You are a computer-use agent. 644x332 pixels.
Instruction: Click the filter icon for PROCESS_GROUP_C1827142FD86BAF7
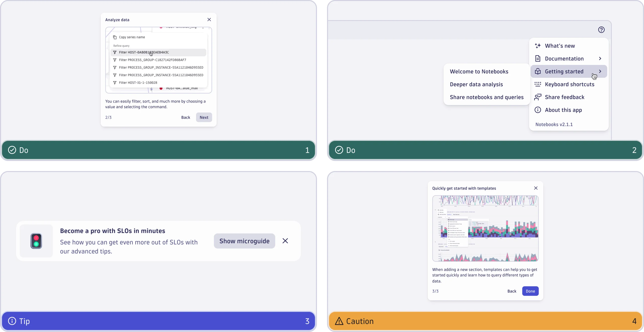coord(115,60)
